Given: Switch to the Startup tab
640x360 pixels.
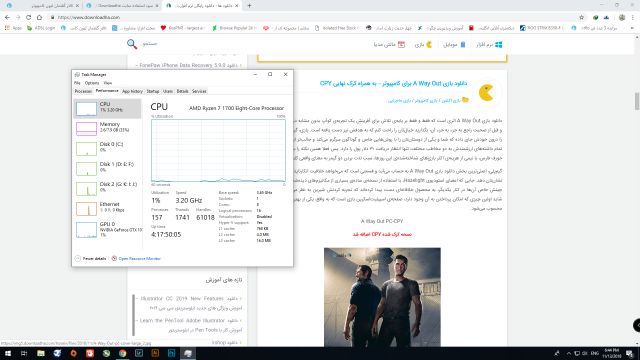Looking at the screenshot, I should click(x=153, y=91).
